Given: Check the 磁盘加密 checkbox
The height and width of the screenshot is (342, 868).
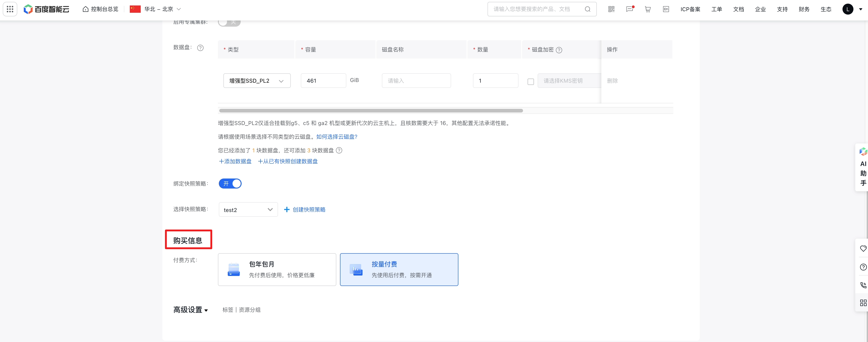Looking at the screenshot, I should pyautogui.click(x=531, y=82).
